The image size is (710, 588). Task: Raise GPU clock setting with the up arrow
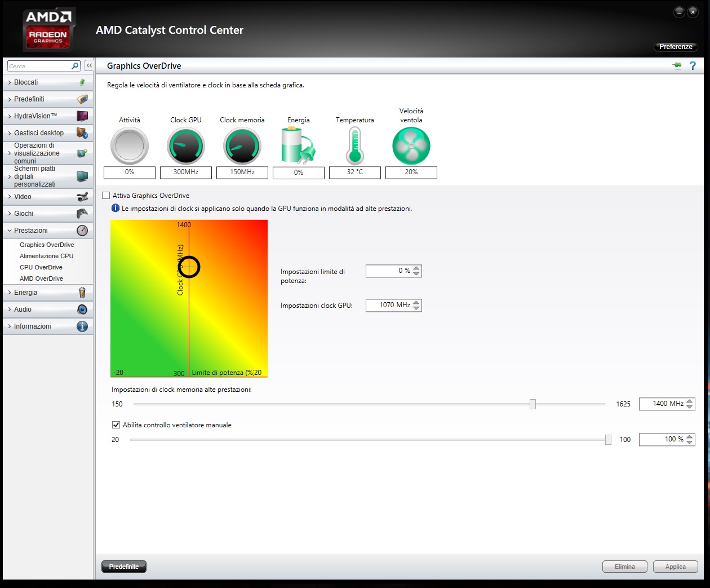click(416, 303)
